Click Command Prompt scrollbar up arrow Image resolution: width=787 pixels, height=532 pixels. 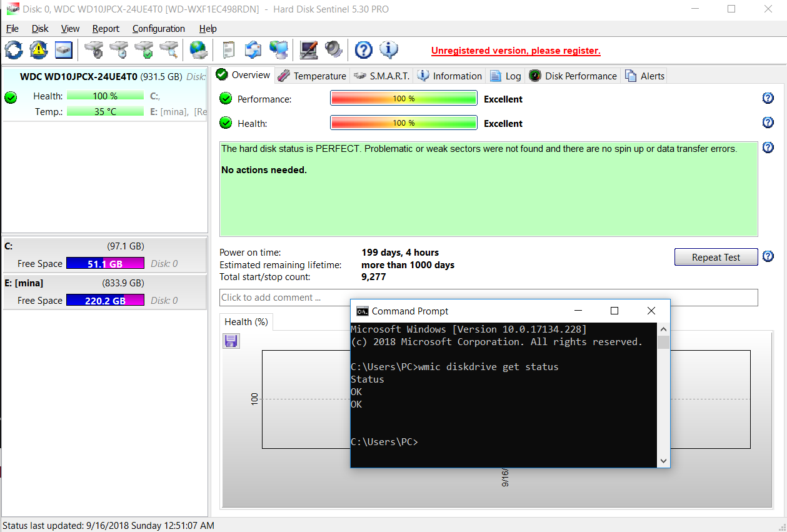(x=663, y=329)
